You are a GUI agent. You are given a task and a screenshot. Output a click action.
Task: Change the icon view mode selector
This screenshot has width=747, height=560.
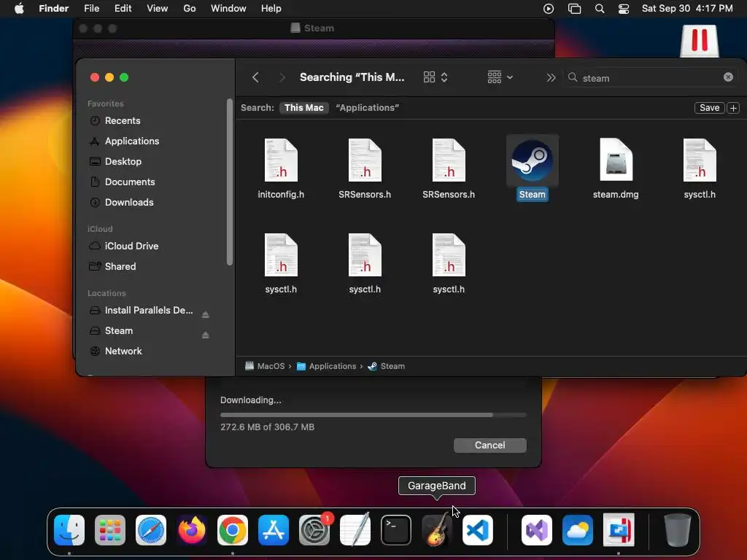pyautogui.click(x=436, y=77)
